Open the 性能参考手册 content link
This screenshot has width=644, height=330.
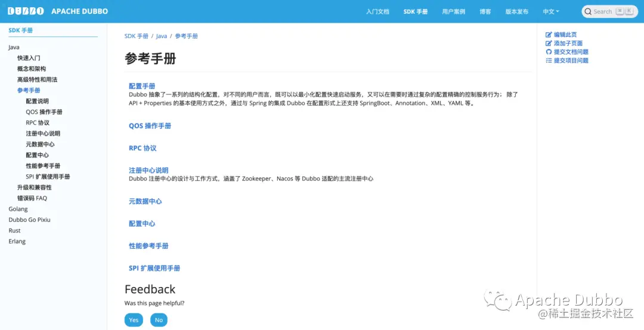[148, 246]
